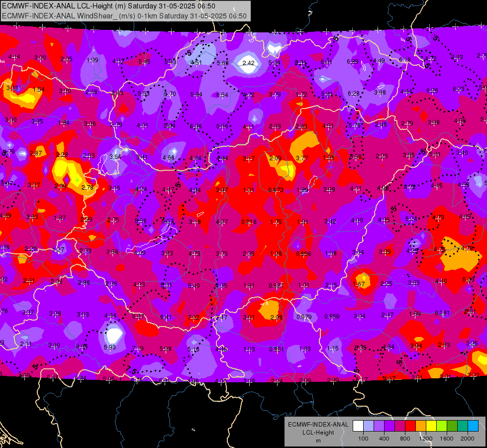Click the wind shear value 0.216
Screen dimensions: 487x448
point(249,222)
